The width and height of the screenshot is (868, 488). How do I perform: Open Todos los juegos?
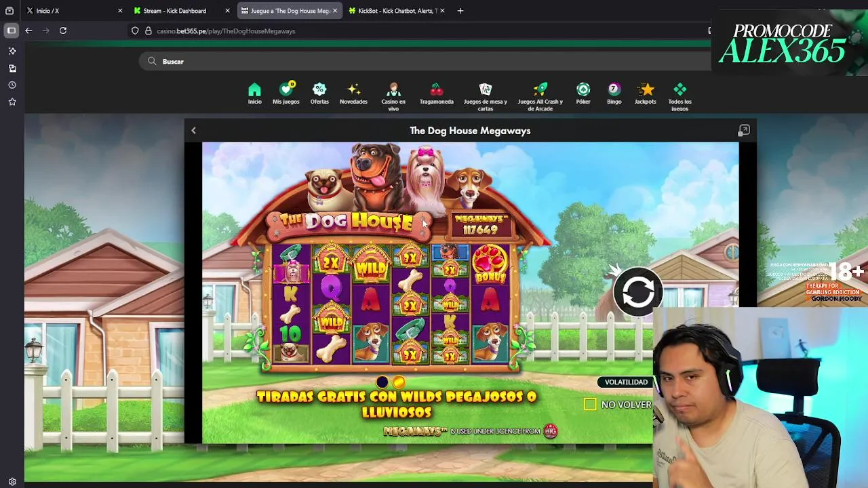click(x=679, y=97)
